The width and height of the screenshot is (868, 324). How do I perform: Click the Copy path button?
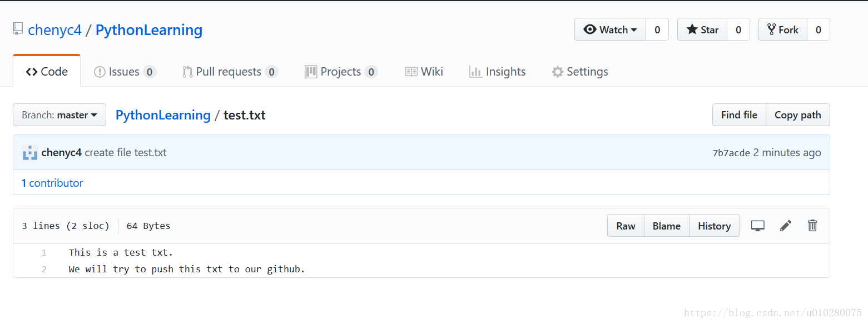tap(798, 115)
